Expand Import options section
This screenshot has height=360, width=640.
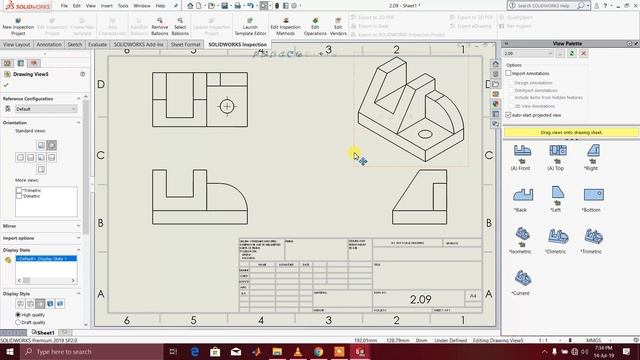point(78,238)
